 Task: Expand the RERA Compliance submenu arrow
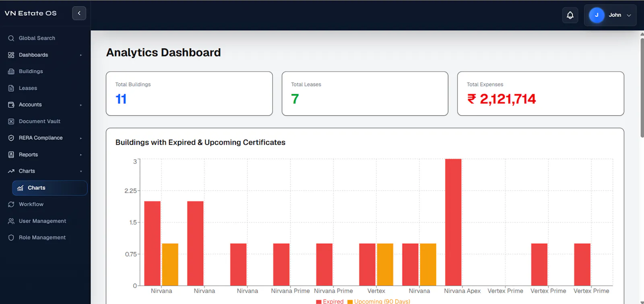[81, 138]
